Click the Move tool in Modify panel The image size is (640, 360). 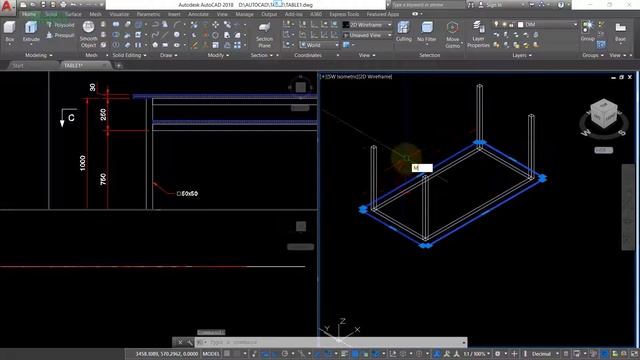pos(215,25)
